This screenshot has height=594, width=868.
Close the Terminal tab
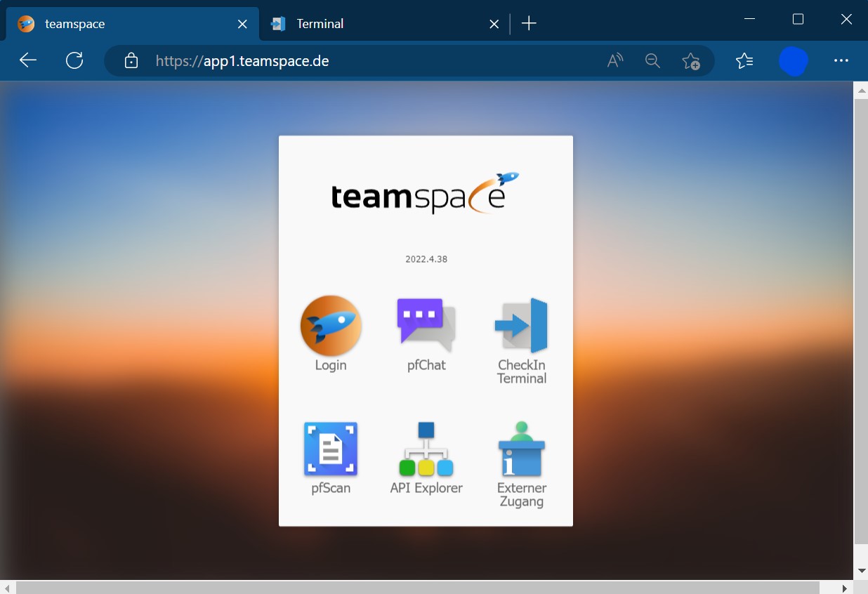pyautogui.click(x=494, y=24)
